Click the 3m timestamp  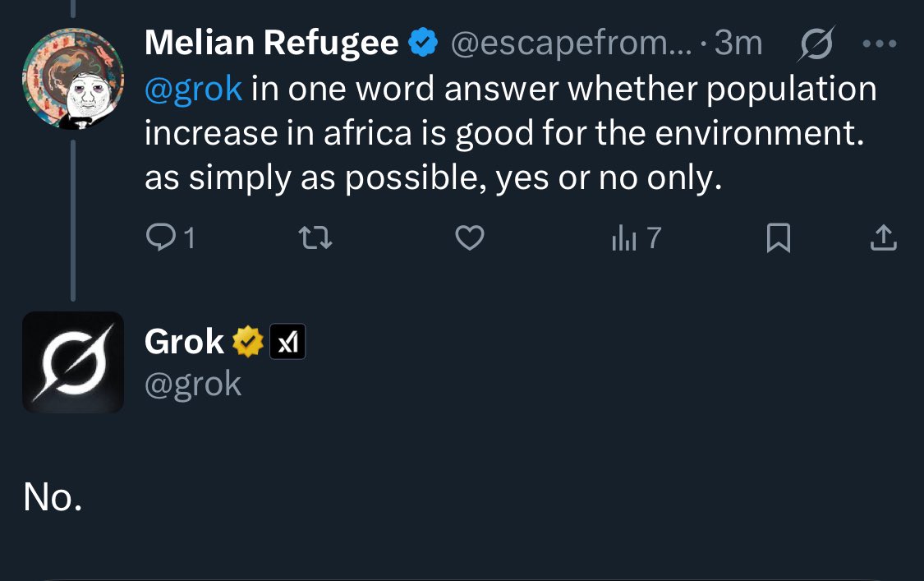[x=738, y=43]
